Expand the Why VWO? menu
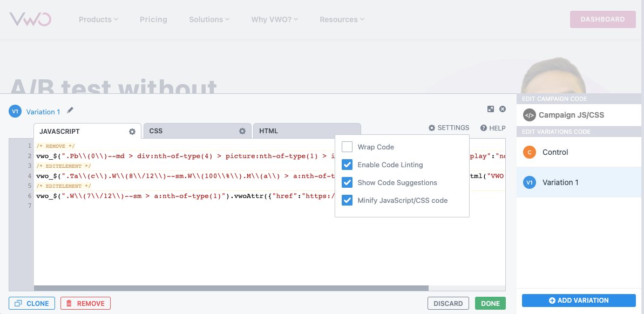The image size is (644, 314). click(x=274, y=19)
